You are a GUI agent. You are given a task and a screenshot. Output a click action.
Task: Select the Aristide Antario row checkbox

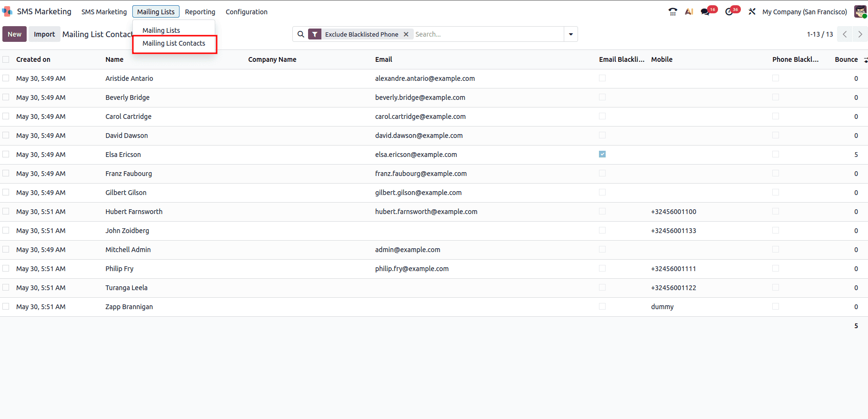coord(6,78)
